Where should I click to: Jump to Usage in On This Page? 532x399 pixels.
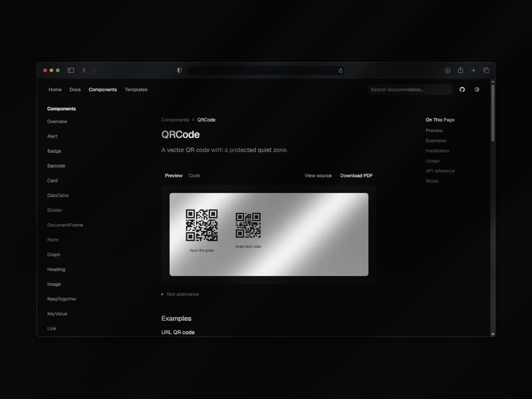click(433, 161)
